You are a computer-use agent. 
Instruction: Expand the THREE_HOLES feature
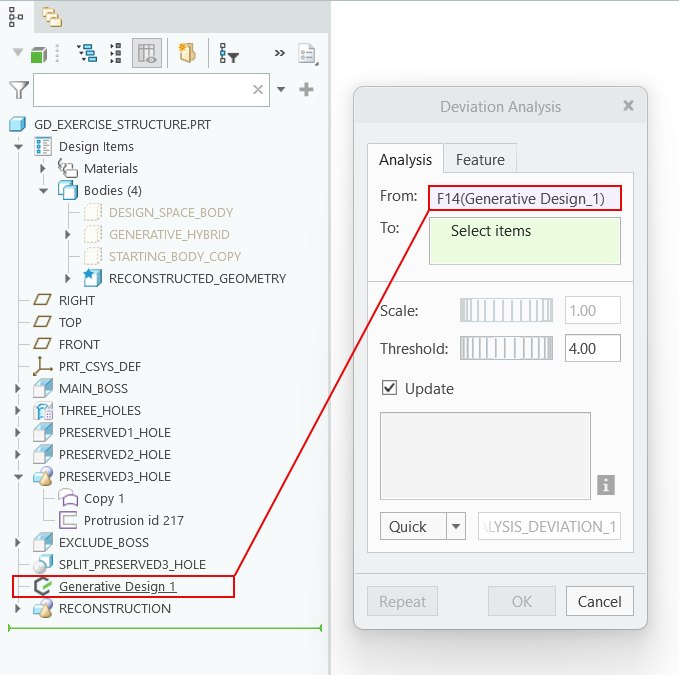click(x=17, y=410)
